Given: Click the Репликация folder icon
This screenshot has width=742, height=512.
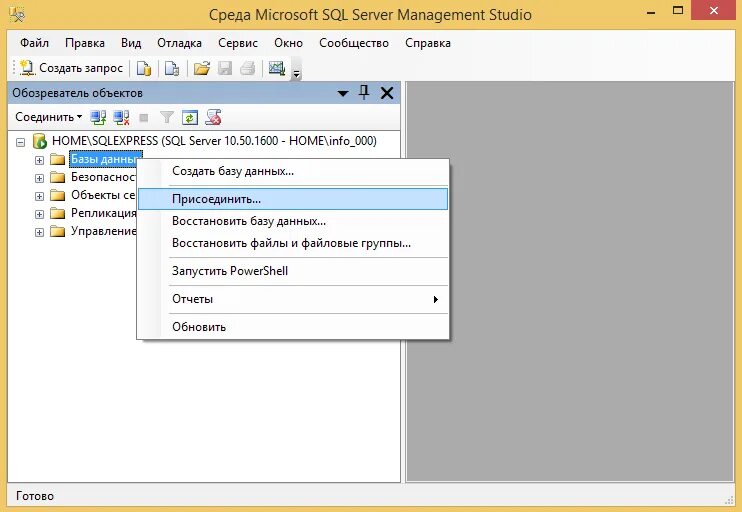Looking at the screenshot, I should pos(57,213).
